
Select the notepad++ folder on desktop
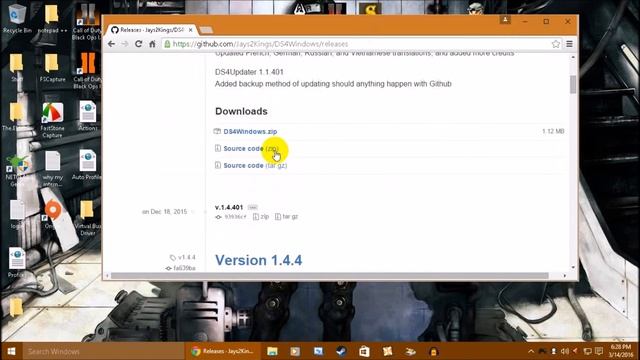pyautogui.click(x=52, y=18)
